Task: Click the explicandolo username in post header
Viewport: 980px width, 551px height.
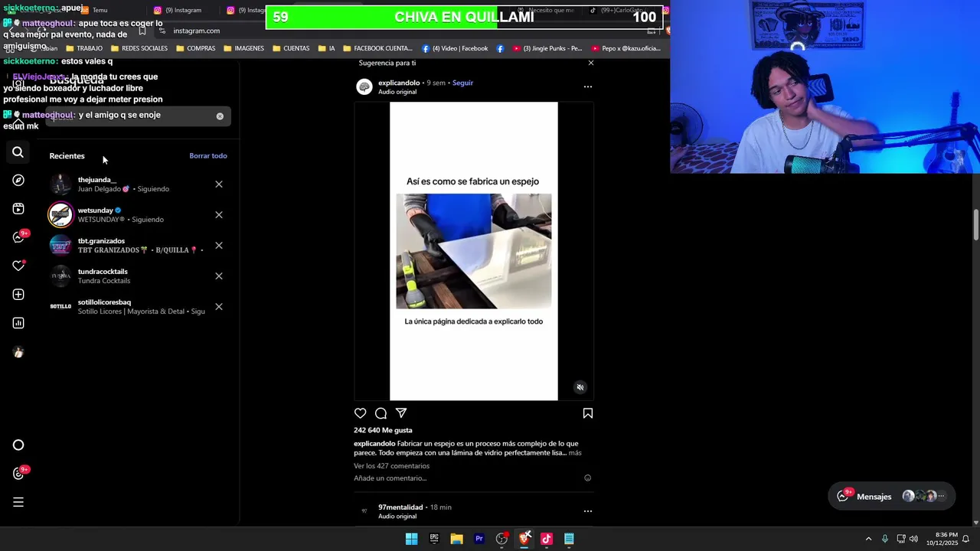Action: (x=399, y=83)
